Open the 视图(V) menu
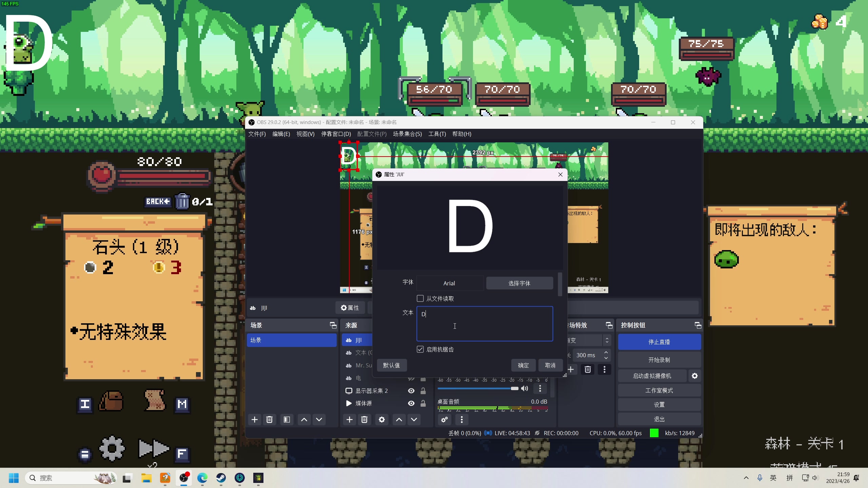This screenshot has height=488, width=868. (305, 134)
